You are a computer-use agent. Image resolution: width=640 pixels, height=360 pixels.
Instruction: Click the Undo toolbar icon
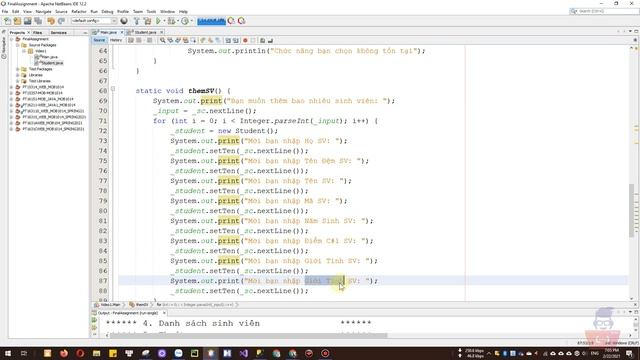[x=51, y=21]
